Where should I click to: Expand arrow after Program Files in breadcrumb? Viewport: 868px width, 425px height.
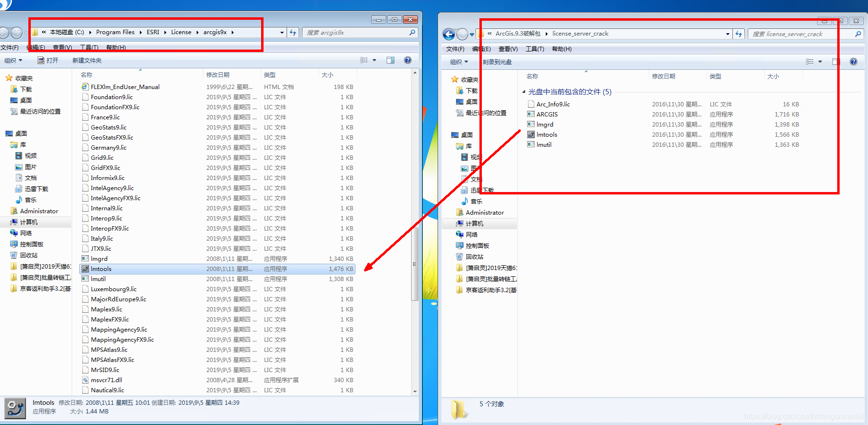[x=140, y=32]
